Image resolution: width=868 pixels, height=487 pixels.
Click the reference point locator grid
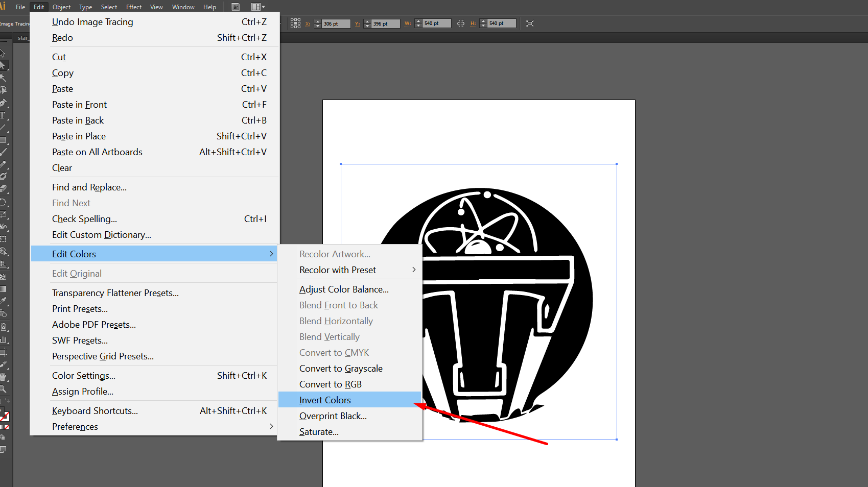tap(295, 23)
